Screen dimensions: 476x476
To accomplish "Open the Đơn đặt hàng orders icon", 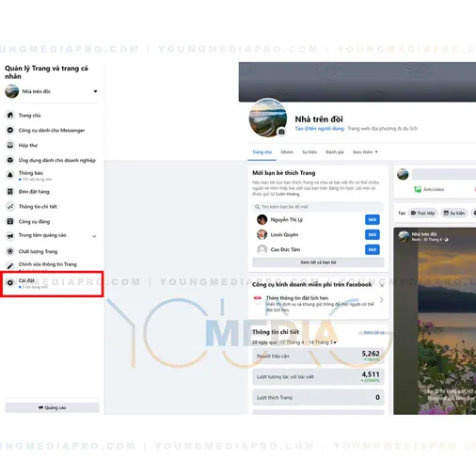I will pyautogui.click(x=10, y=192).
